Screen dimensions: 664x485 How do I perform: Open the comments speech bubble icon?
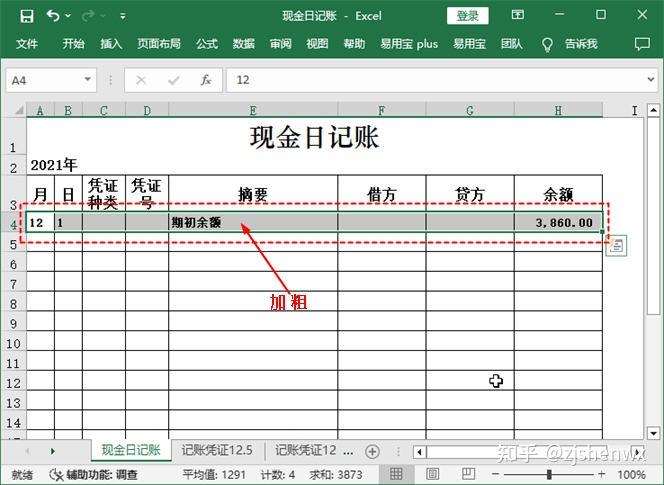(641, 44)
